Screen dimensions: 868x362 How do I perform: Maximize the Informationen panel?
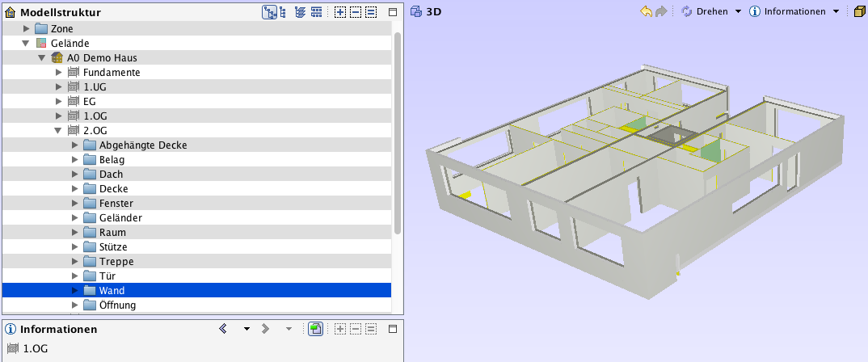tap(393, 329)
